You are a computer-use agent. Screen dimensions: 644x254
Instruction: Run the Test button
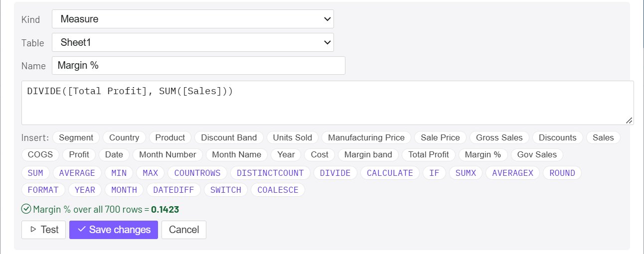pyautogui.click(x=43, y=230)
